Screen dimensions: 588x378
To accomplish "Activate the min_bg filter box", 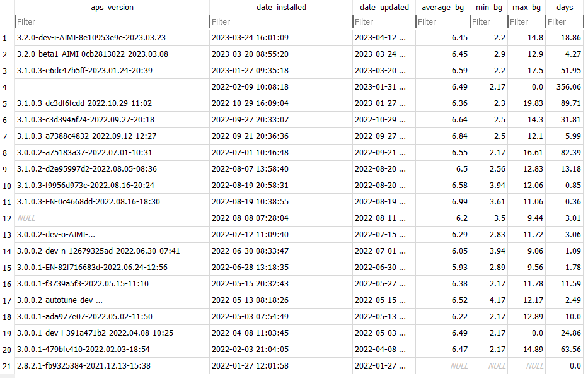I will [489, 22].
